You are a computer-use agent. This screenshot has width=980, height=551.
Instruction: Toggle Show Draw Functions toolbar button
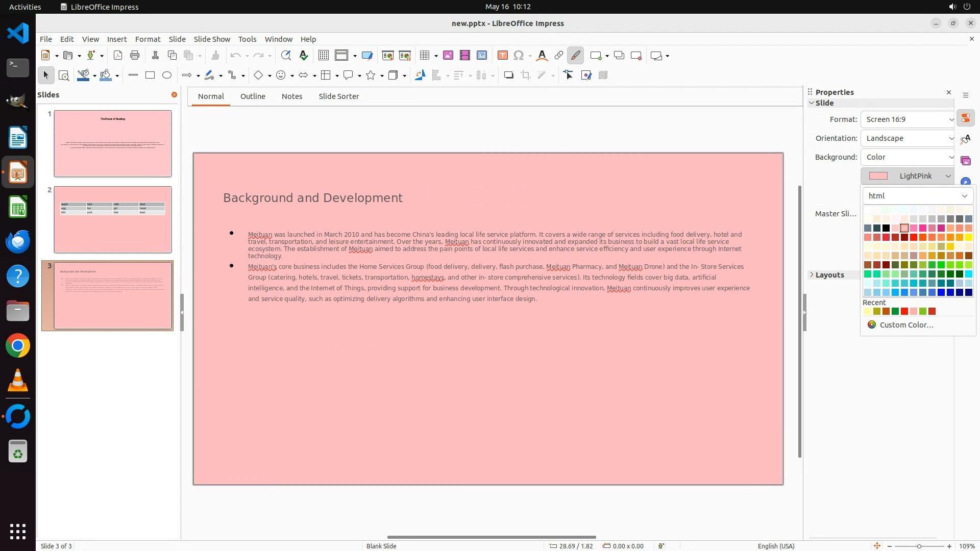pyautogui.click(x=575, y=56)
